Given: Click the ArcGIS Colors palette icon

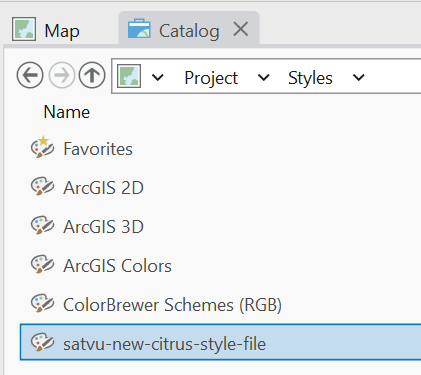Looking at the screenshot, I should [x=42, y=264].
